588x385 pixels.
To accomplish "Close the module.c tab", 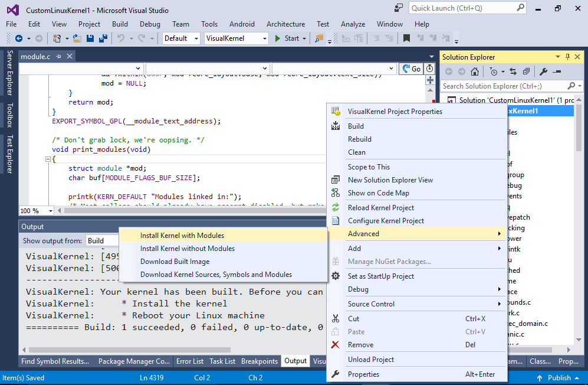I will coord(70,56).
